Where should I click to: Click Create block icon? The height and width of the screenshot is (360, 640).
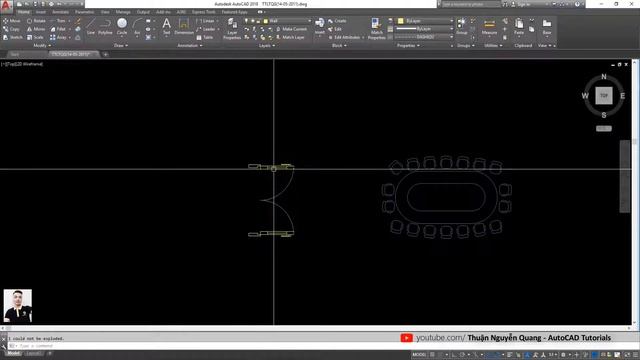tap(337, 21)
